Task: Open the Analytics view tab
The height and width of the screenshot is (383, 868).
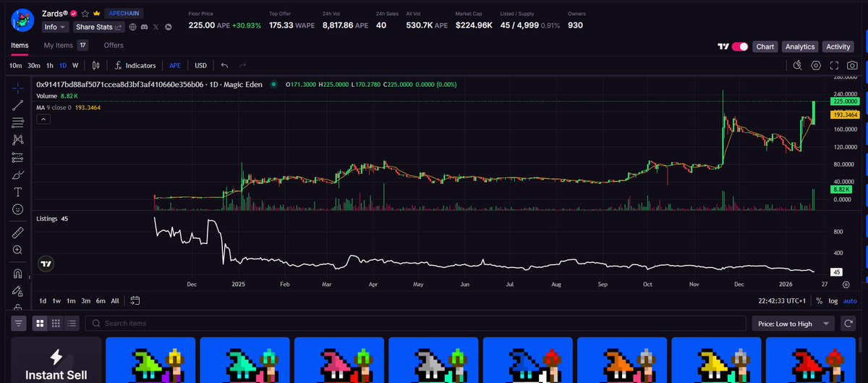Action: (800, 46)
